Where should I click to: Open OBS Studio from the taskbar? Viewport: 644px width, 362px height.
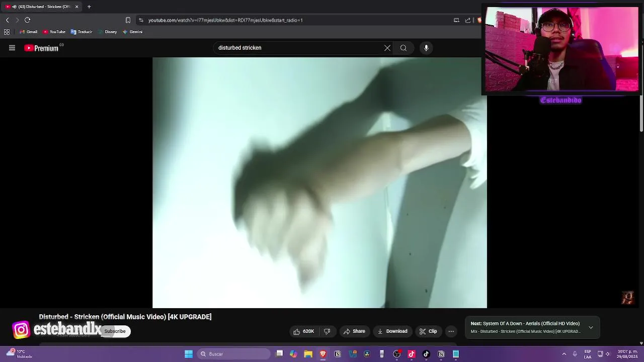396,354
